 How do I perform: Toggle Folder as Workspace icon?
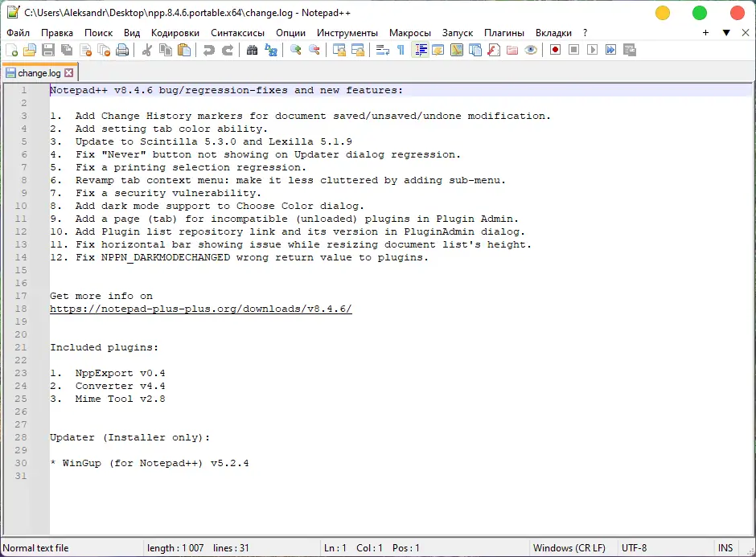(x=512, y=50)
